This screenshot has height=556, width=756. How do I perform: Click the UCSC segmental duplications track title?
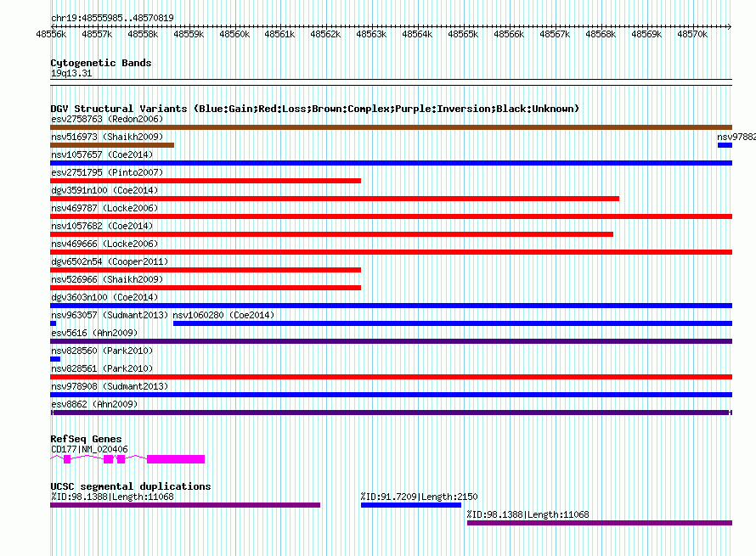[131, 486]
